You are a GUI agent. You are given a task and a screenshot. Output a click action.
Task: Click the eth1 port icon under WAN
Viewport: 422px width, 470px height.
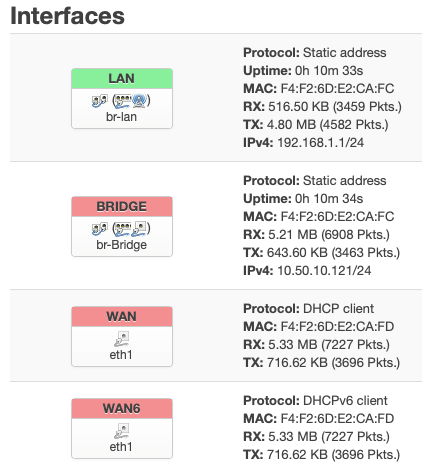(x=121, y=339)
